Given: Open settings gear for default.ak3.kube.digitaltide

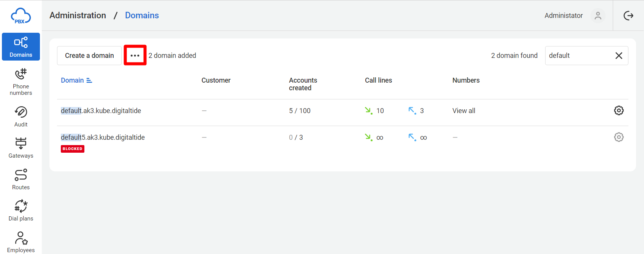Looking at the screenshot, I should tap(619, 110).
